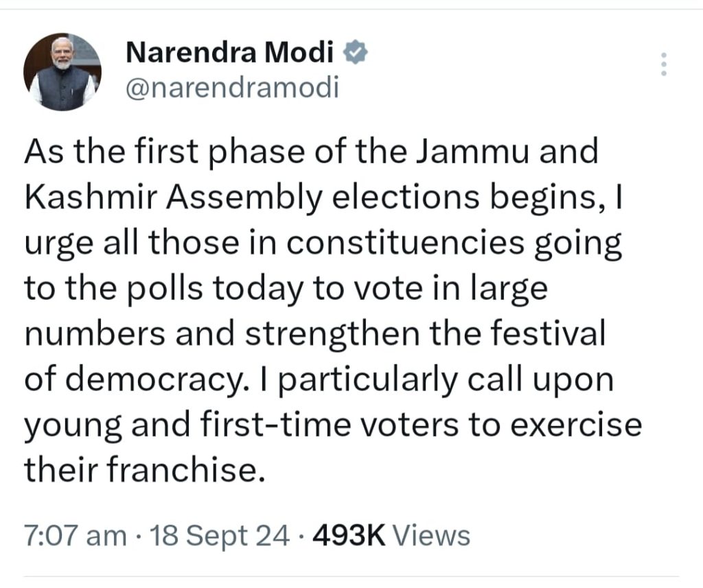The image size is (703, 588).
Task: Open the three-dot more options menu
Action: [x=663, y=64]
